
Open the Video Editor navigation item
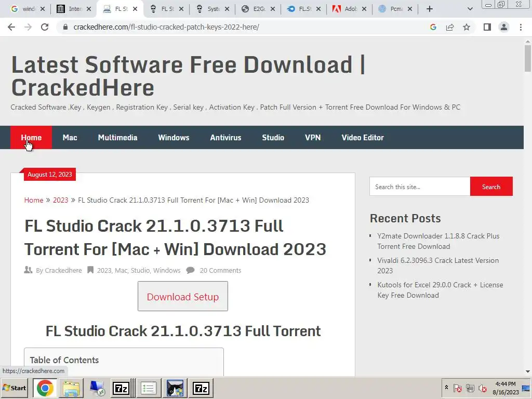363,137
